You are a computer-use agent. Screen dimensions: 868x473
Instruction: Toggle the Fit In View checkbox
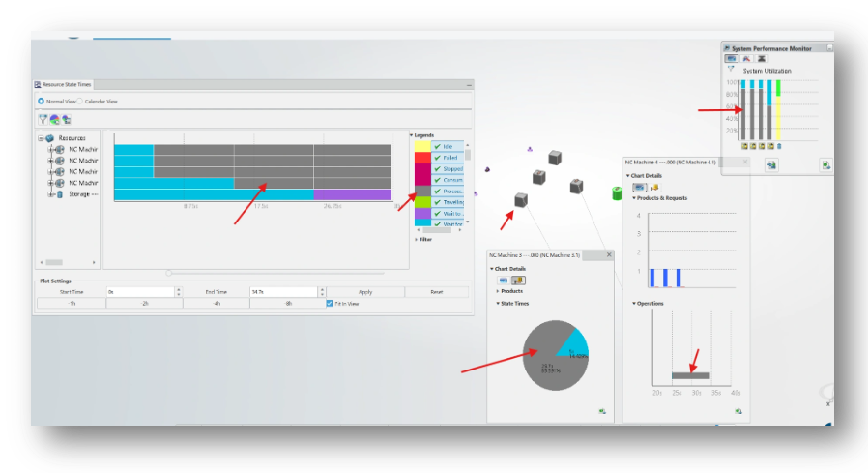[x=330, y=304]
